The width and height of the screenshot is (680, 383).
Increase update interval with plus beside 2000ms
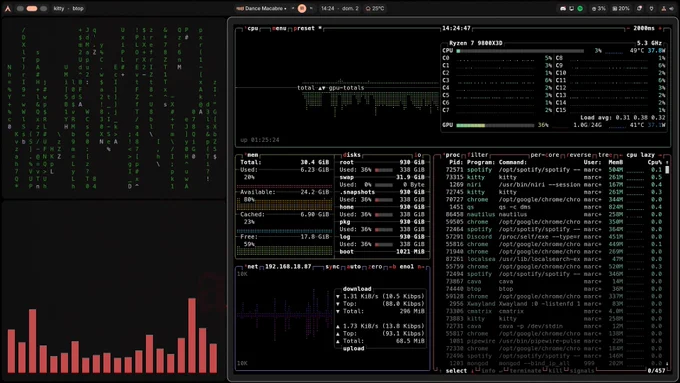pyautogui.click(x=660, y=28)
